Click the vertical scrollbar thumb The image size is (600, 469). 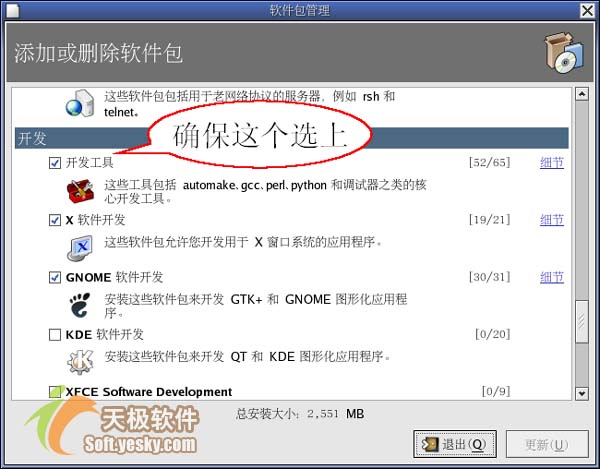(582, 321)
